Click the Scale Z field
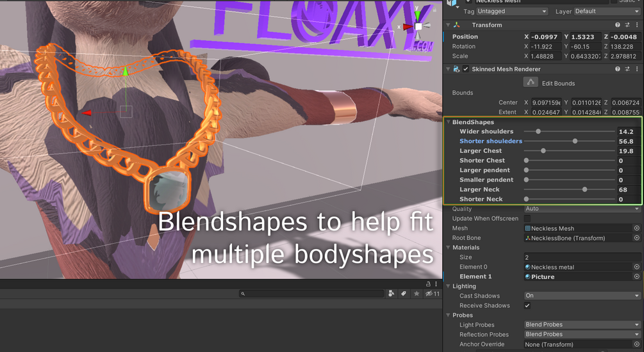Image resolution: width=644 pixels, height=352 pixels. click(x=625, y=56)
